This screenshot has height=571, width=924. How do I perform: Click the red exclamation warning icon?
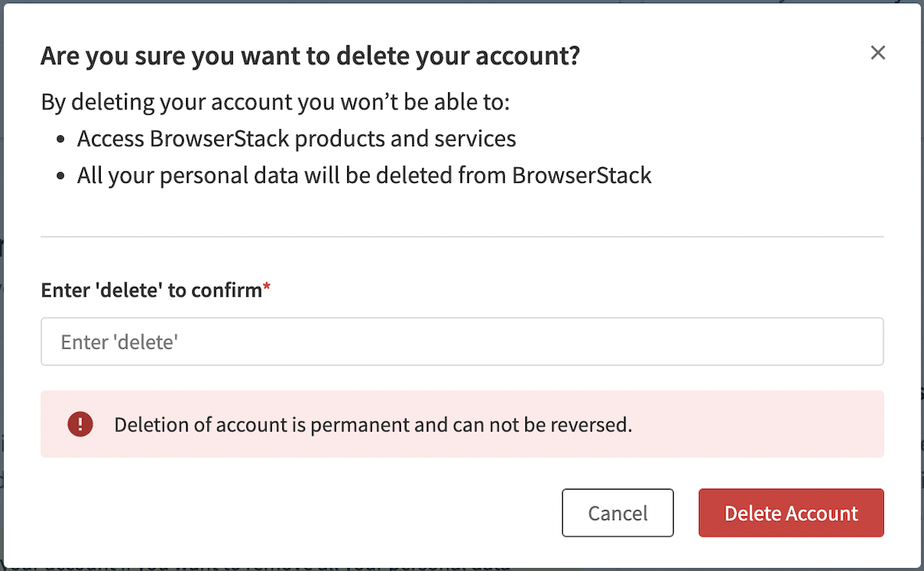80,425
